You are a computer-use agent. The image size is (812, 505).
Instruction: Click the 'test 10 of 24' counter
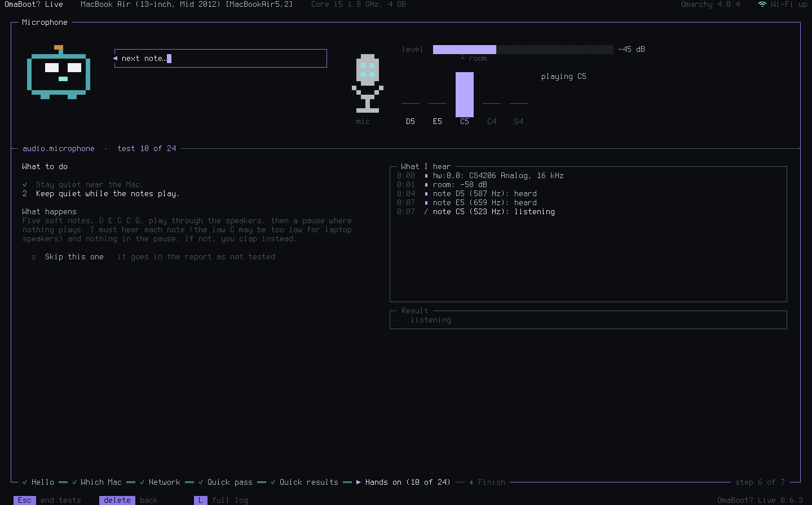tap(147, 148)
